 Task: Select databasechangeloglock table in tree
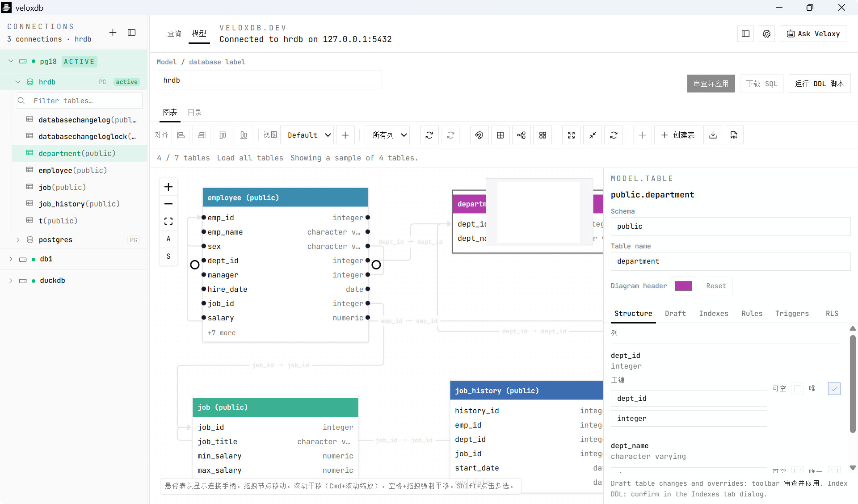tap(80, 136)
